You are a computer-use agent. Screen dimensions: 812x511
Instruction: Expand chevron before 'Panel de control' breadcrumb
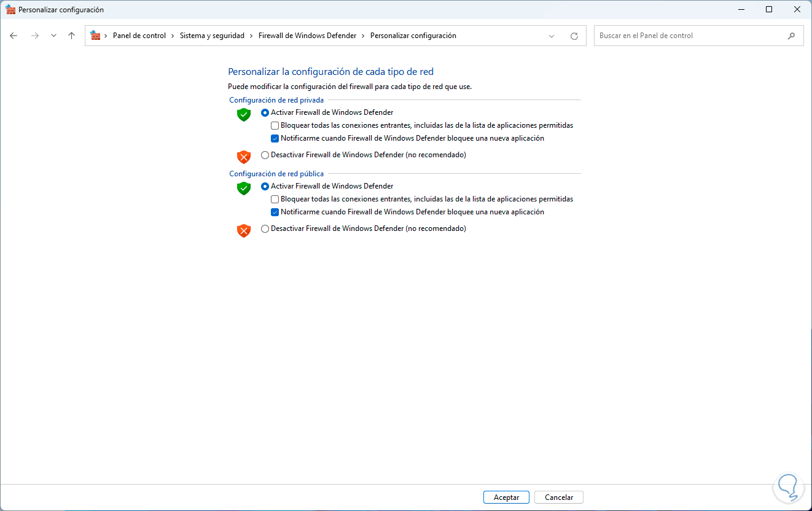tap(106, 36)
